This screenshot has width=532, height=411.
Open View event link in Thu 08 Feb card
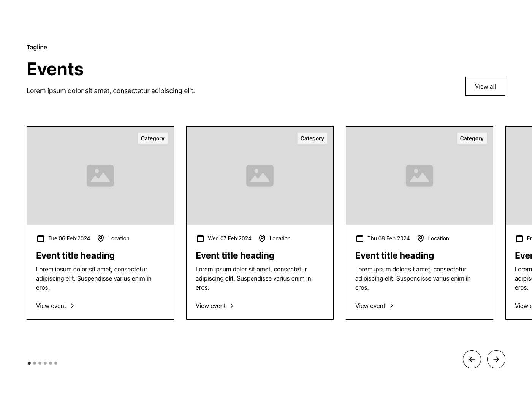pos(375,306)
